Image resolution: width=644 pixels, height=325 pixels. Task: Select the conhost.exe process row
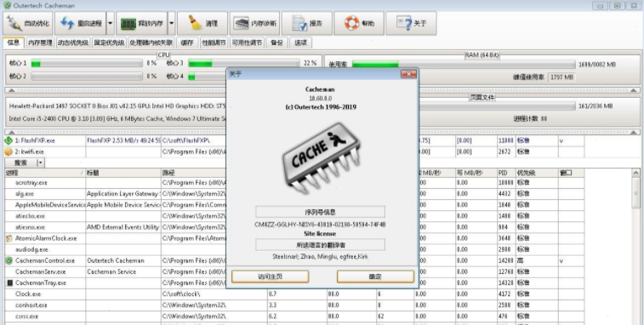294,305
